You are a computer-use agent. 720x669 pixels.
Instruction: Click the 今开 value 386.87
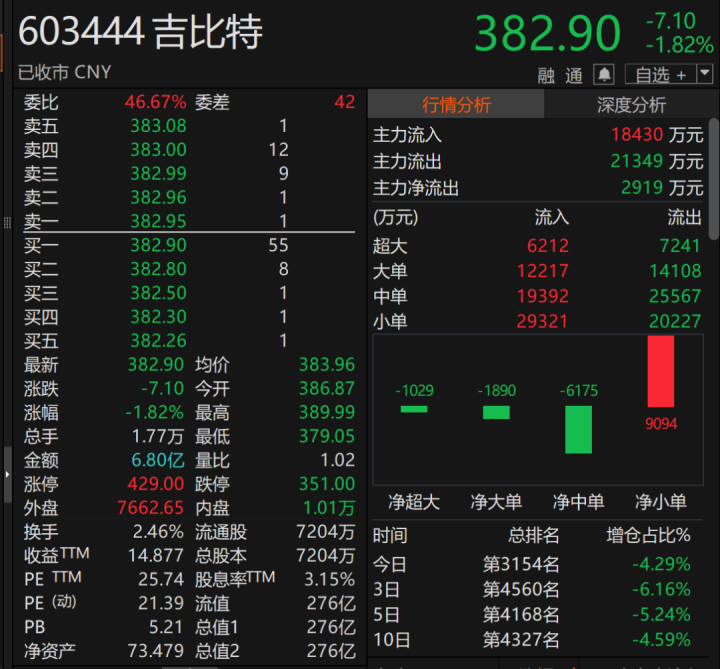[327, 388]
